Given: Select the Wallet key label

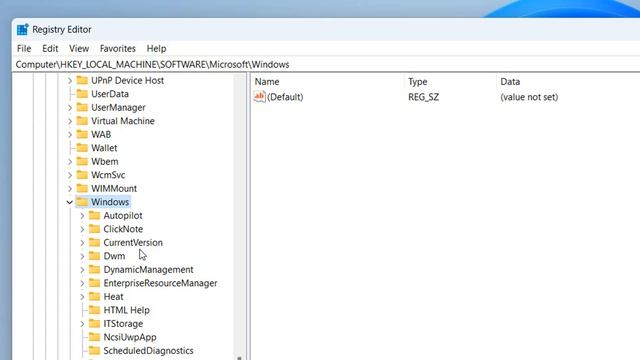Looking at the screenshot, I should pos(104,148).
